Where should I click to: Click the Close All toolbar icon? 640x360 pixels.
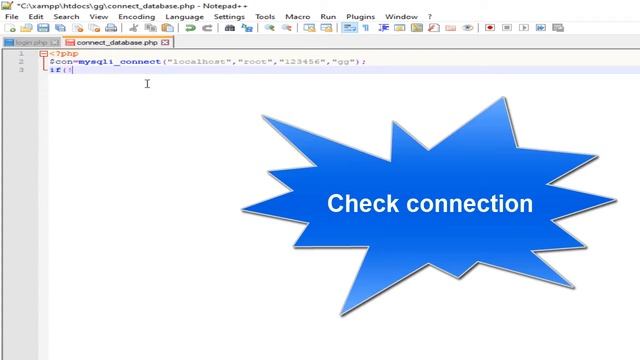tap(94, 28)
